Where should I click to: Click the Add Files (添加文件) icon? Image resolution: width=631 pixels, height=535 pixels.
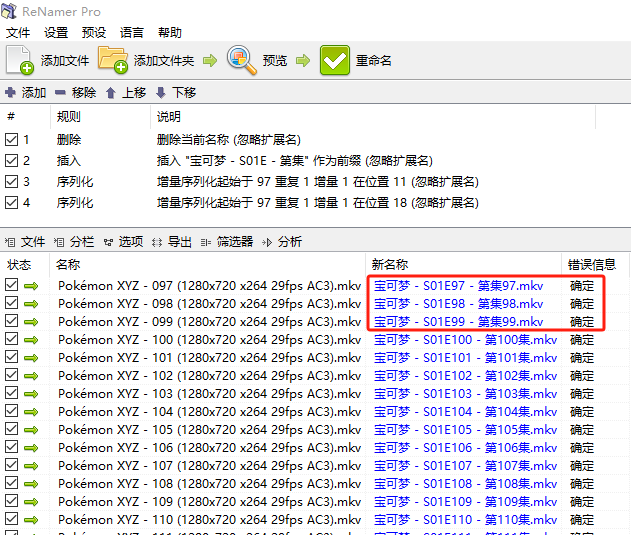click(20, 61)
